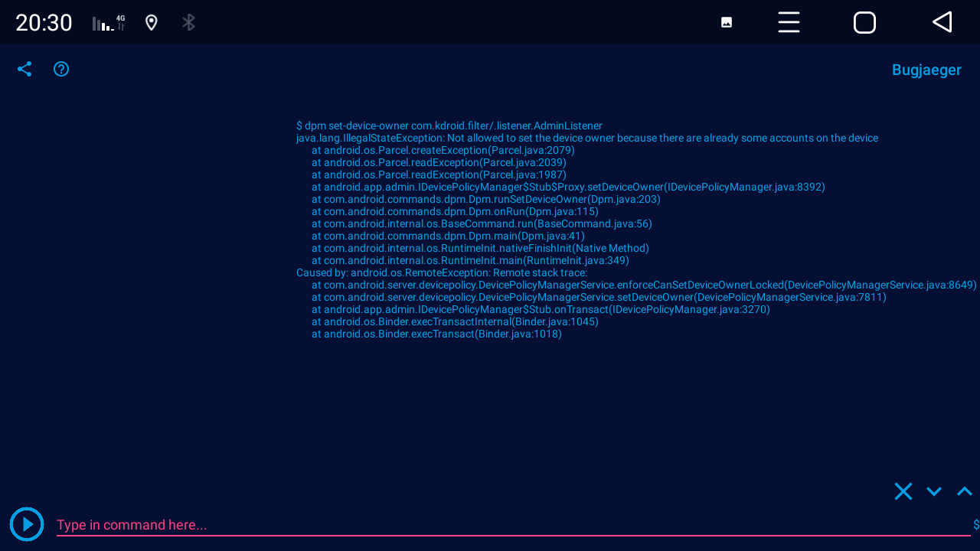Tap the Bugjaeger app title
This screenshot has width=980, height=551.
(926, 69)
